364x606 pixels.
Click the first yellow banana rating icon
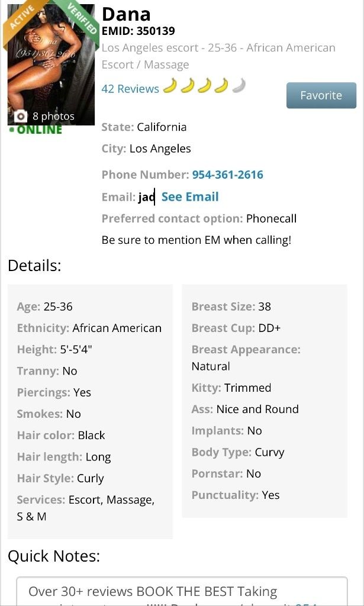point(170,86)
